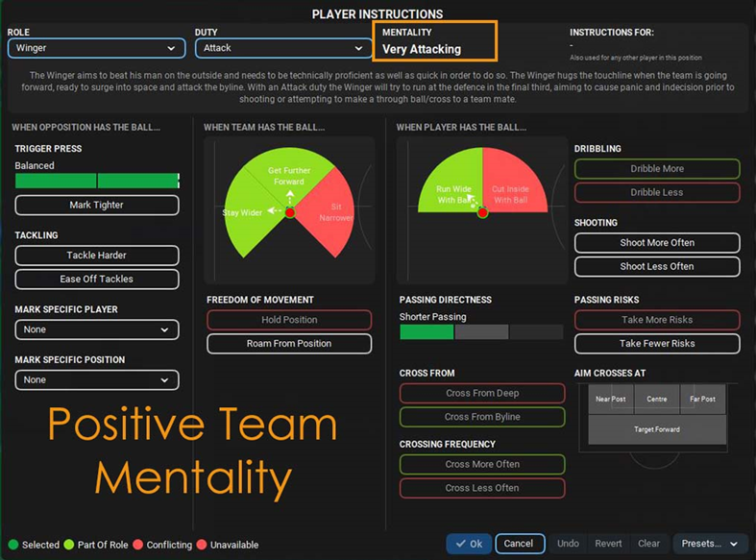Aim crosses at Near Post zone
The height and width of the screenshot is (560, 756).
click(x=611, y=399)
